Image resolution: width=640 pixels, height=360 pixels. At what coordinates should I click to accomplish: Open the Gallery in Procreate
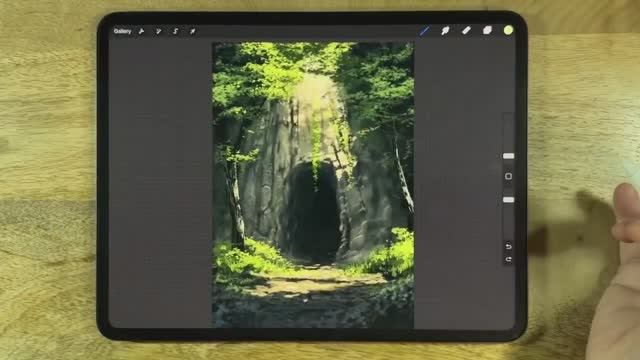122,31
